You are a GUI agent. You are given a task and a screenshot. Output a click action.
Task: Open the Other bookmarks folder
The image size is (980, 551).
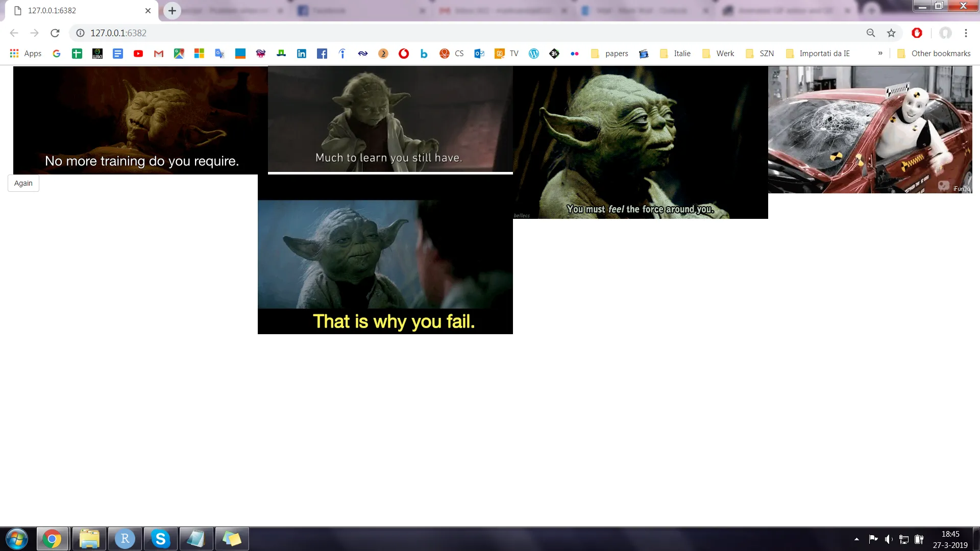point(934,54)
